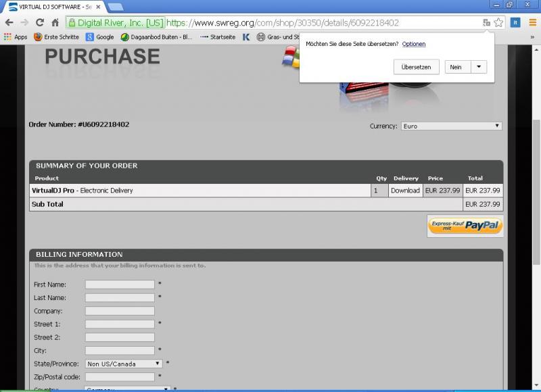Viewport: 541px width, 392px height.
Task: Click into the City input field
Action: (120, 351)
